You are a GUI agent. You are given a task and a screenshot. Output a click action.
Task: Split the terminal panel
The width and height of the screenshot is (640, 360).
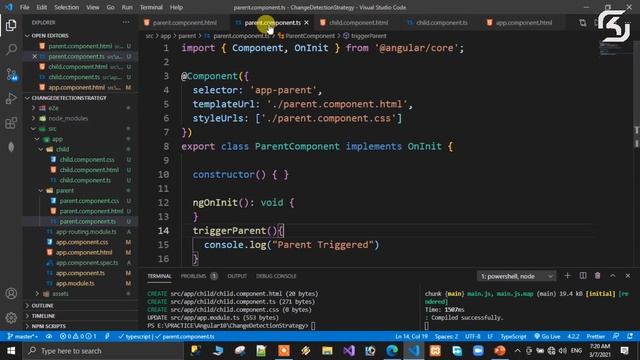(x=583, y=276)
